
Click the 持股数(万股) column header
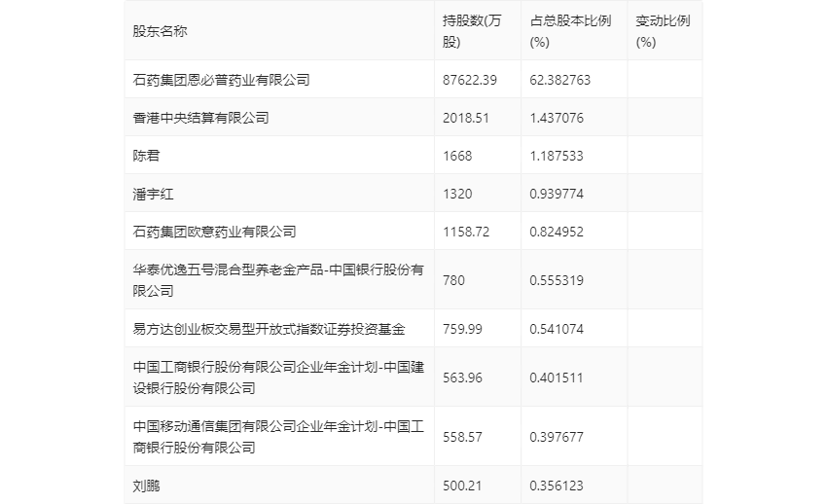coord(472,31)
